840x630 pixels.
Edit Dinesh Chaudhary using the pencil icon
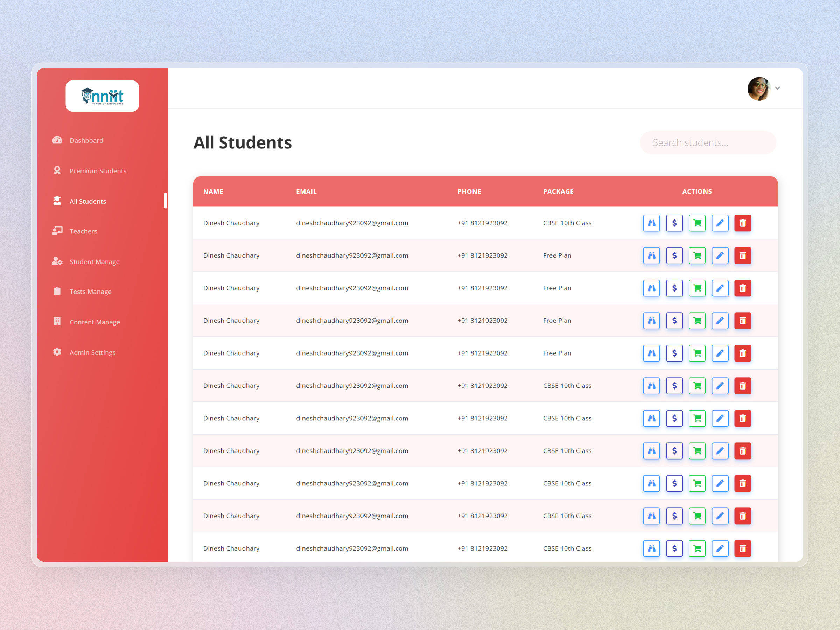click(x=720, y=223)
